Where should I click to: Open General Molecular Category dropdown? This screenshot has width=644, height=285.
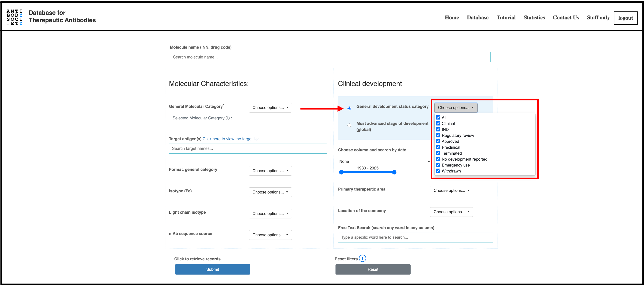[x=270, y=108]
